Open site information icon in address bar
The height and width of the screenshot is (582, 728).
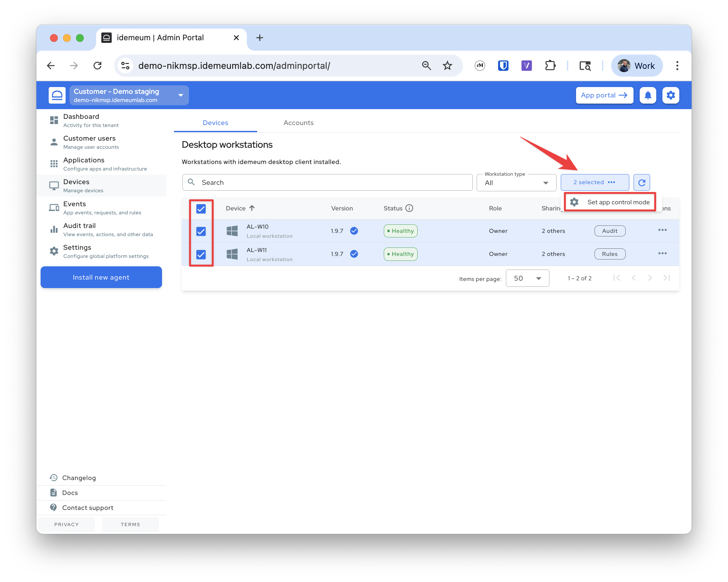125,66
